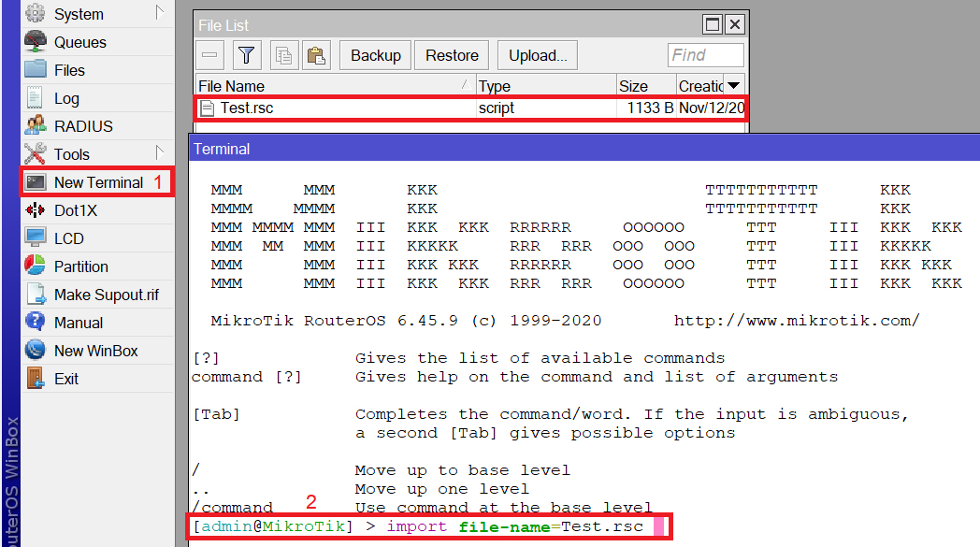Click the Queues icon in sidebar
Screen dimensions: 980x547
point(36,41)
